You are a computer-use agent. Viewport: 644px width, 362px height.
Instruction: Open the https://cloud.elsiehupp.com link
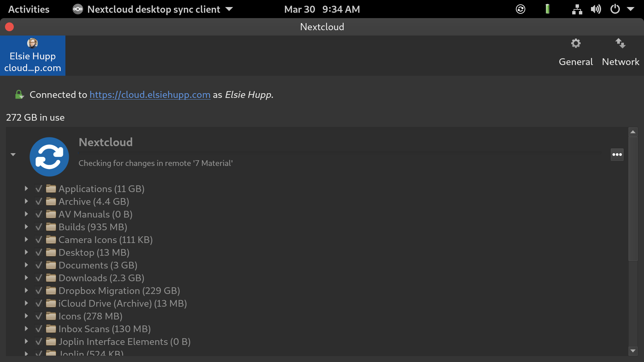[150, 95]
